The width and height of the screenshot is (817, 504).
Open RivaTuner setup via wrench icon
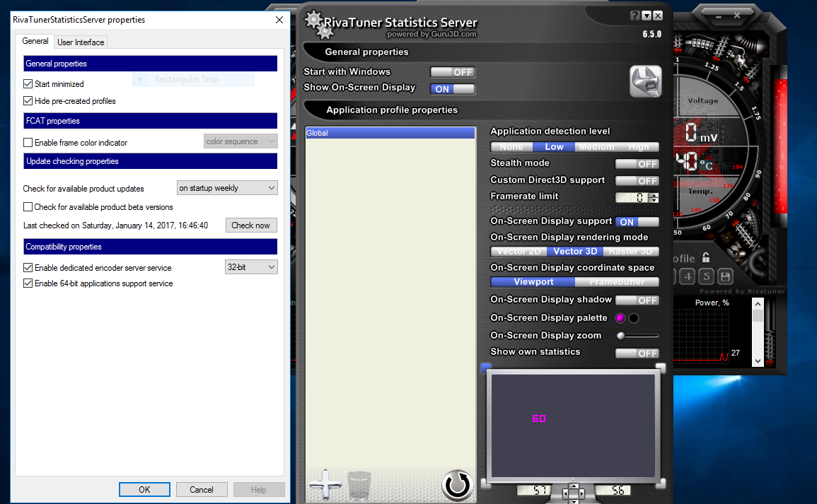[x=645, y=81]
